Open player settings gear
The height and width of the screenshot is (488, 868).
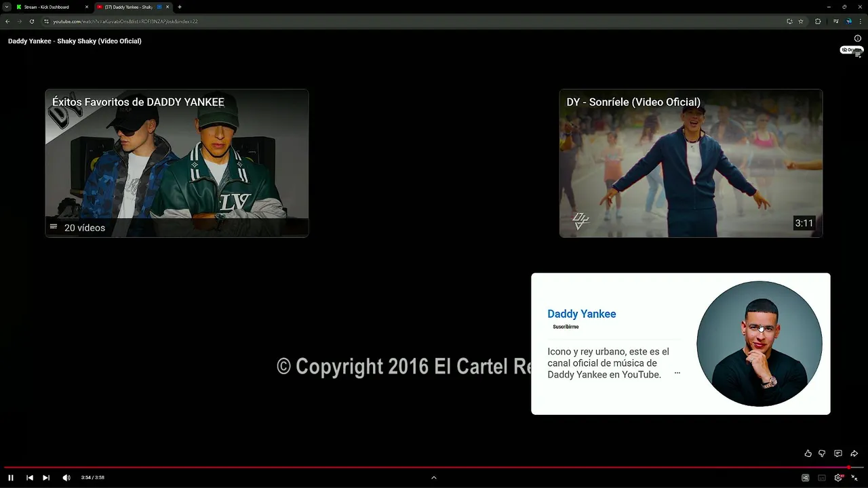point(839,478)
